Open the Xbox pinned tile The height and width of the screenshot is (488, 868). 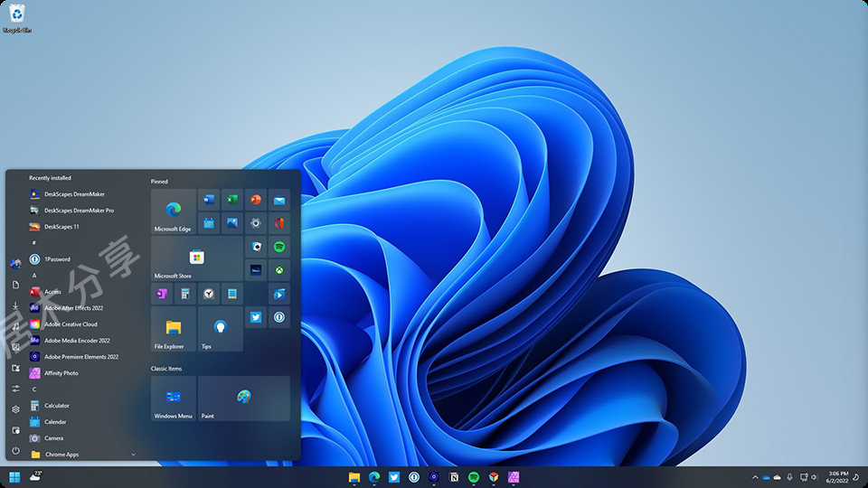pos(279,270)
